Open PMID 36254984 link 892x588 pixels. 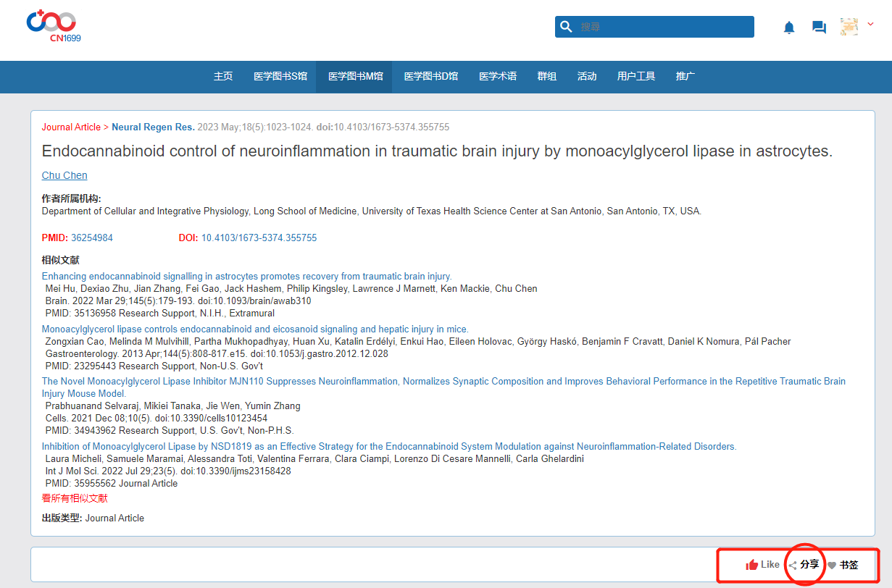point(92,238)
